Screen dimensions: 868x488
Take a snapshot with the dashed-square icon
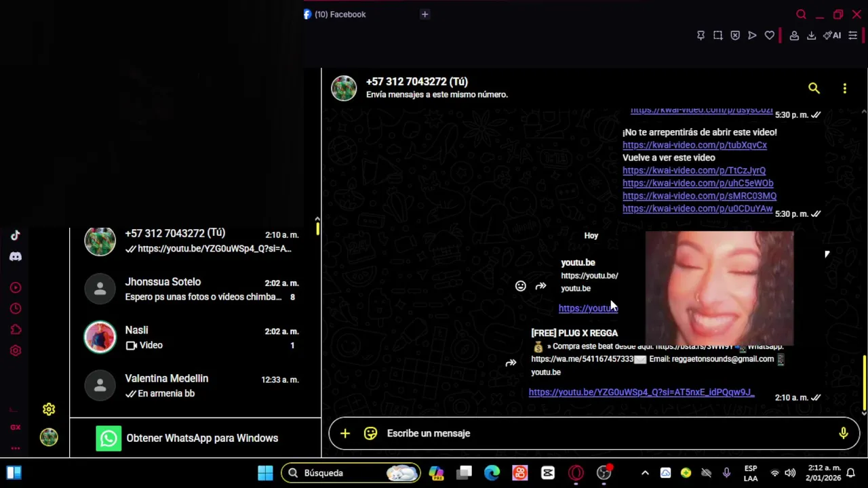tap(717, 35)
